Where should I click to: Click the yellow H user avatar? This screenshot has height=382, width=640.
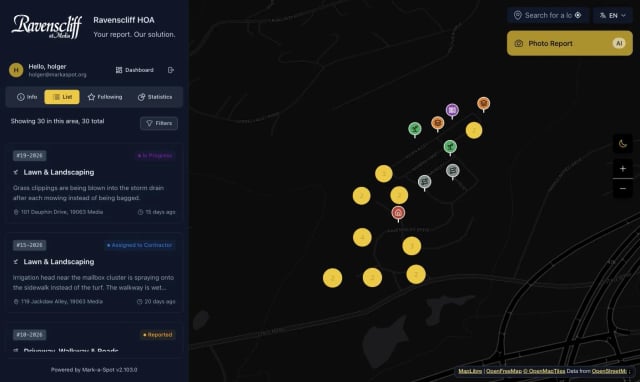point(16,70)
